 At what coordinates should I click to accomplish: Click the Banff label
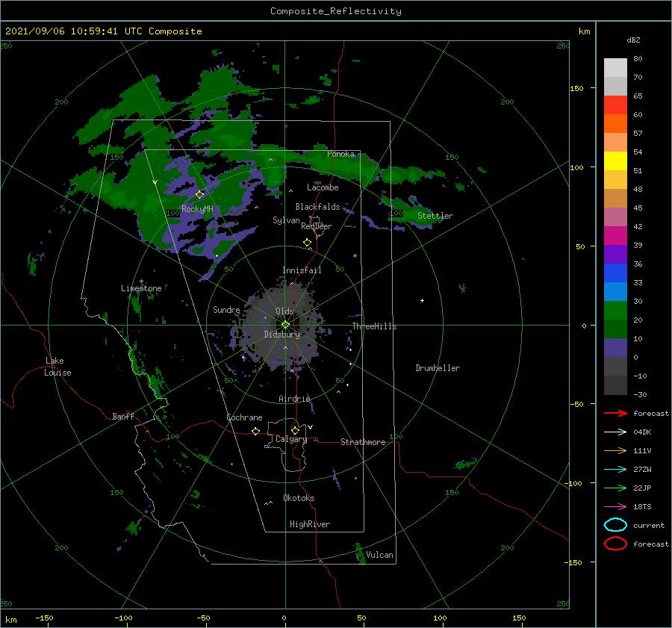tap(123, 416)
